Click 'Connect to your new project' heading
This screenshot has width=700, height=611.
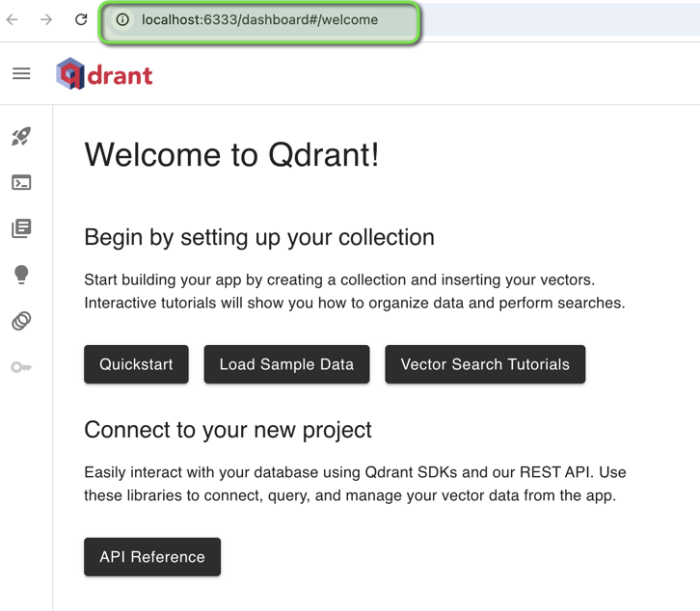(229, 430)
